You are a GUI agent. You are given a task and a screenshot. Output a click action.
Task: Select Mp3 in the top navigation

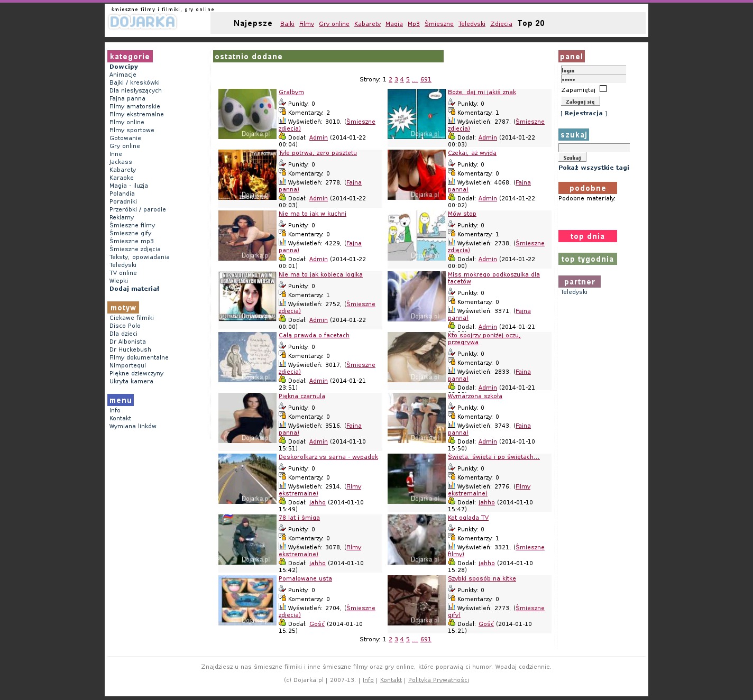pyautogui.click(x=414, y=24)
